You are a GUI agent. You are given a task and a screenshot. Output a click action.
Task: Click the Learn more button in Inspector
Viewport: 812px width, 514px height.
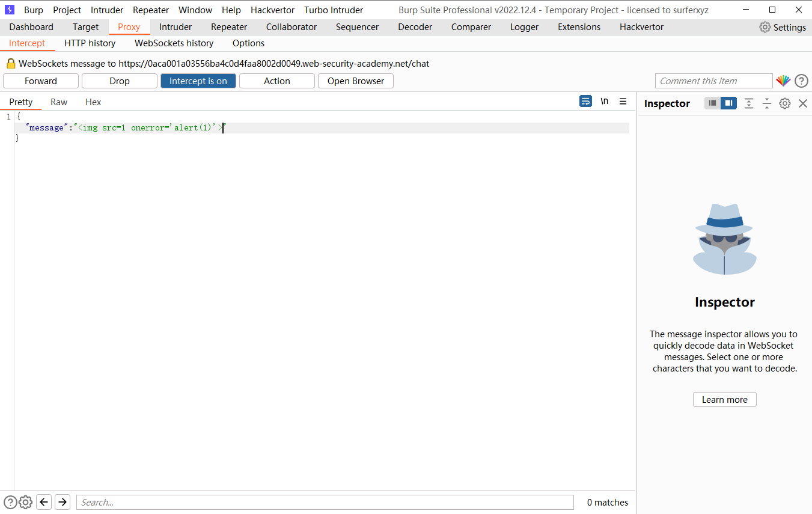point(724,399)
